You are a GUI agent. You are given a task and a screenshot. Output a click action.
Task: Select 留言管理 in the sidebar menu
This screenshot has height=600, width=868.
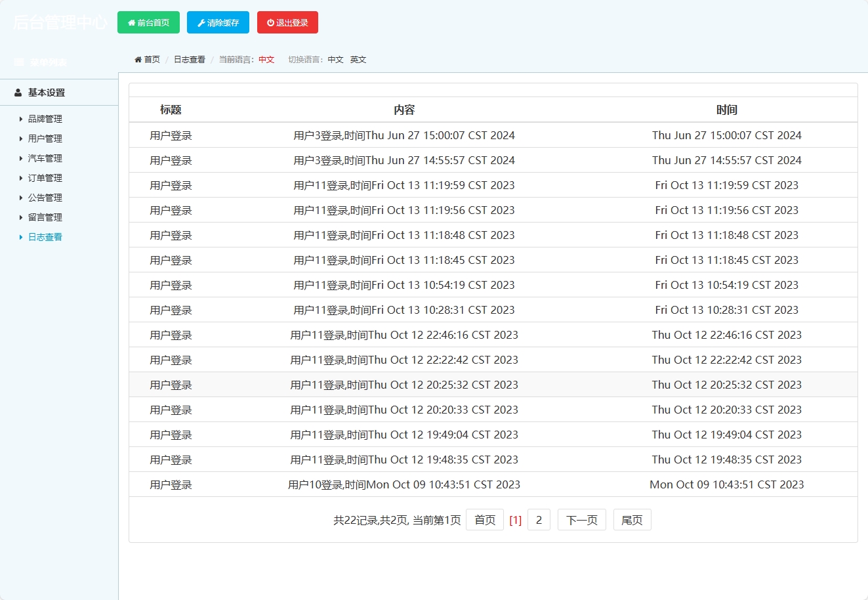[x=45, y=217]
